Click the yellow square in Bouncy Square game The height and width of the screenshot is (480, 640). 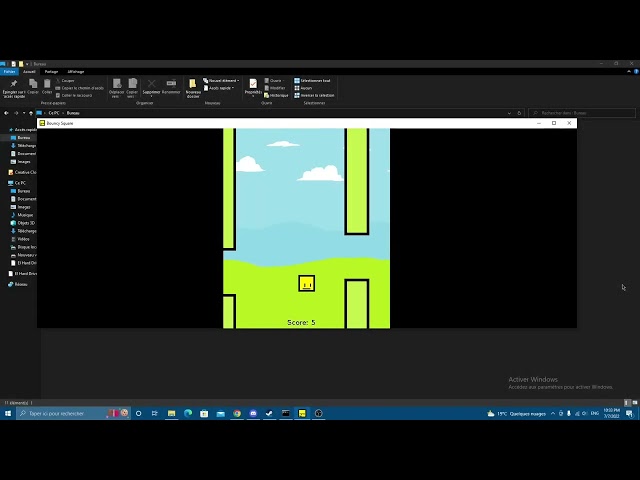pyautogui.click(x=307, y=283)
